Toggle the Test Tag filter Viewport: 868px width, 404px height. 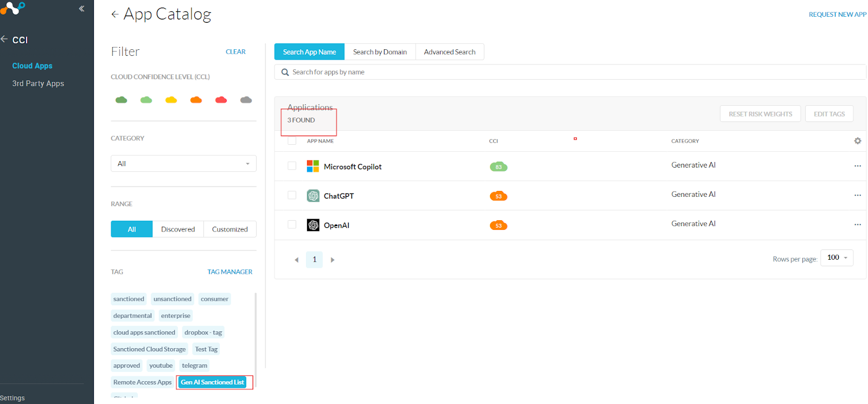tap(206, 349)
